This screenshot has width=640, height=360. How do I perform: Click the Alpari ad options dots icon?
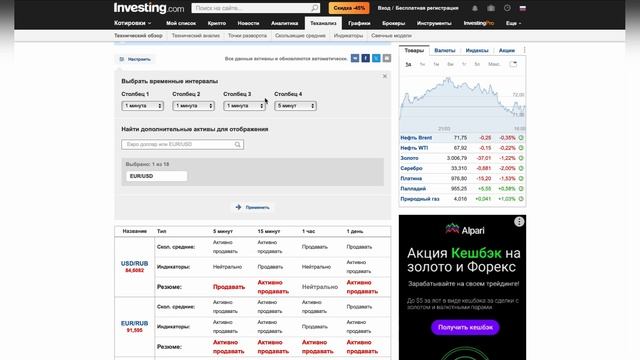[519, 222]
